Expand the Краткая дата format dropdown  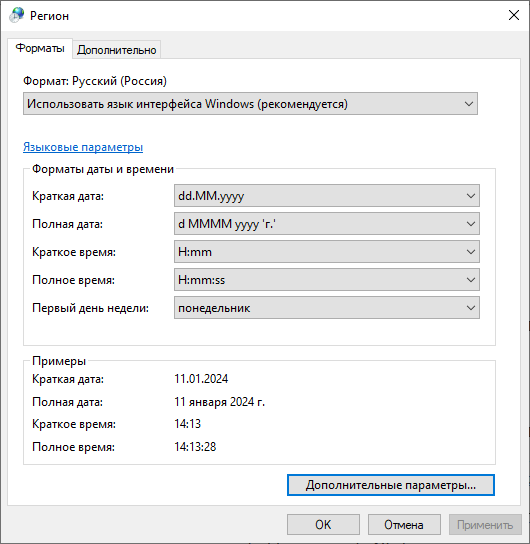point(327,196)
